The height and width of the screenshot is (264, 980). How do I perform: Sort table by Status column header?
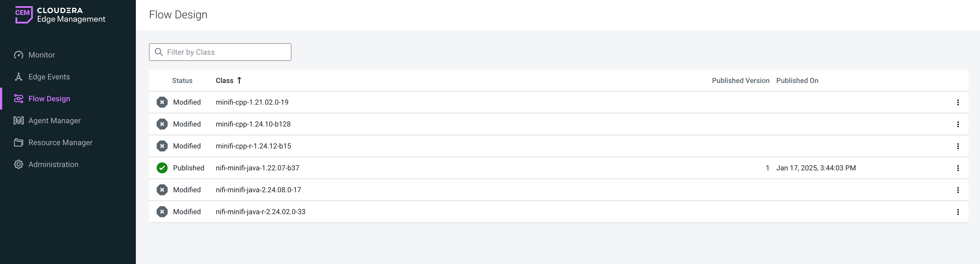(182, 81)
